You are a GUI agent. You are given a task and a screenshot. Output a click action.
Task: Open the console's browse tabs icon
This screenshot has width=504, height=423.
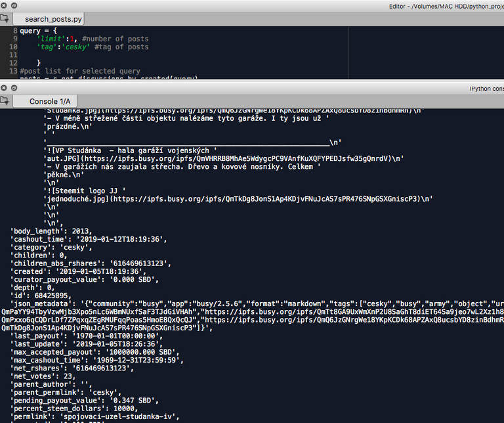coord(5,100)
